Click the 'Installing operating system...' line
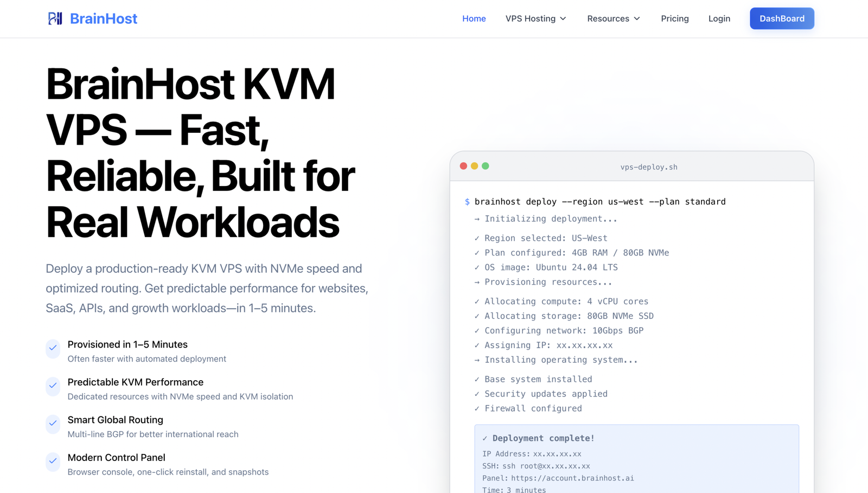Image resolution: width=868 pixels, height=493 pixels. click(x=556, y=360)
